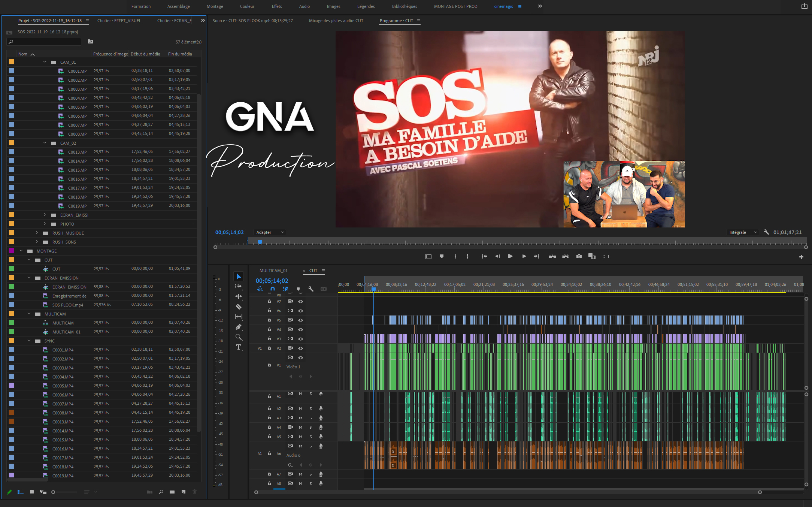812x507 pixels.
Task: Open Program monitor settings wrench
Action: 766,232
